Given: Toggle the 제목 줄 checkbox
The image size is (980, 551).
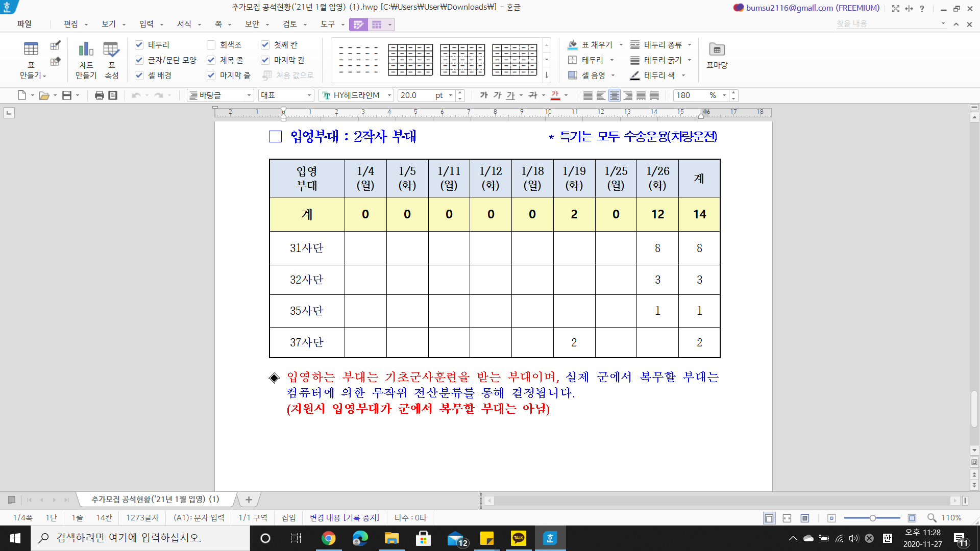Looking at the screenshot, I should tap(211, 60).
